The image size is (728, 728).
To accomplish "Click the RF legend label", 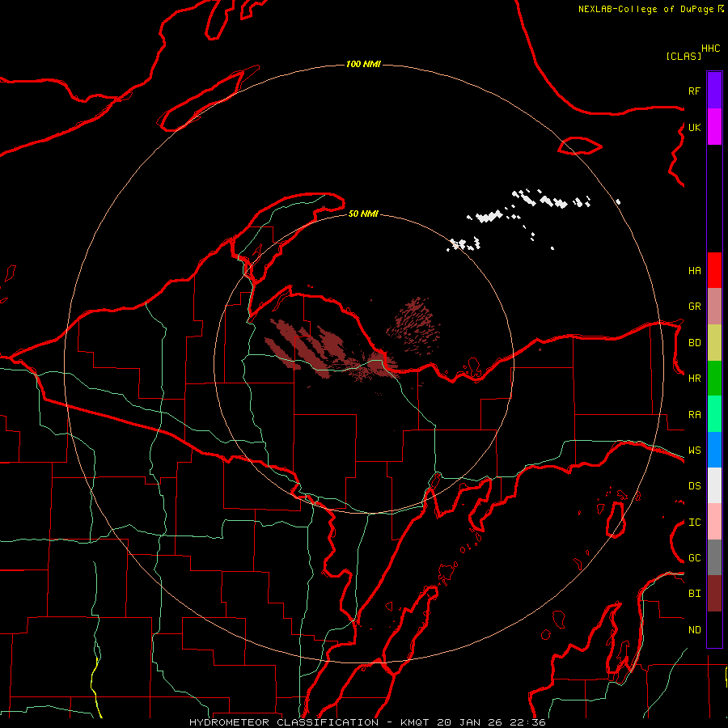I will point(694,91).
